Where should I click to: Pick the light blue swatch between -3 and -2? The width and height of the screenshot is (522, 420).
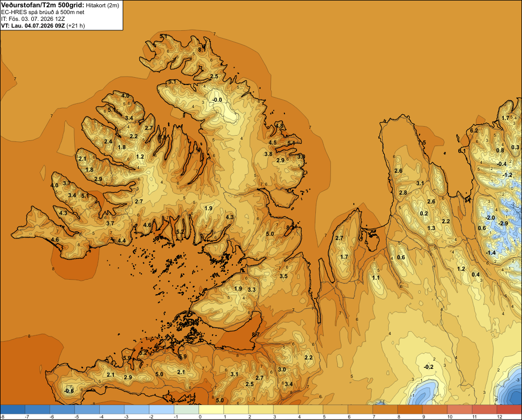(x=137, y=410)
